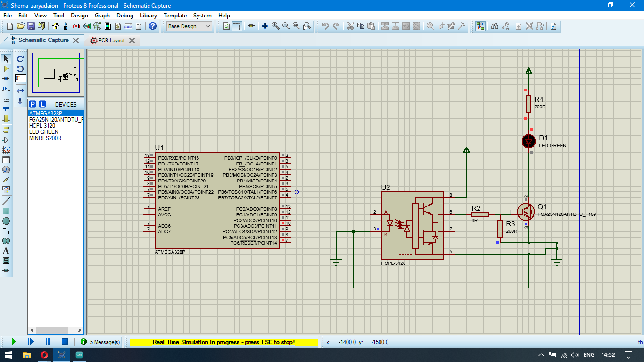Click the Pan/center view arrows icon

click(x=265, y=26)
